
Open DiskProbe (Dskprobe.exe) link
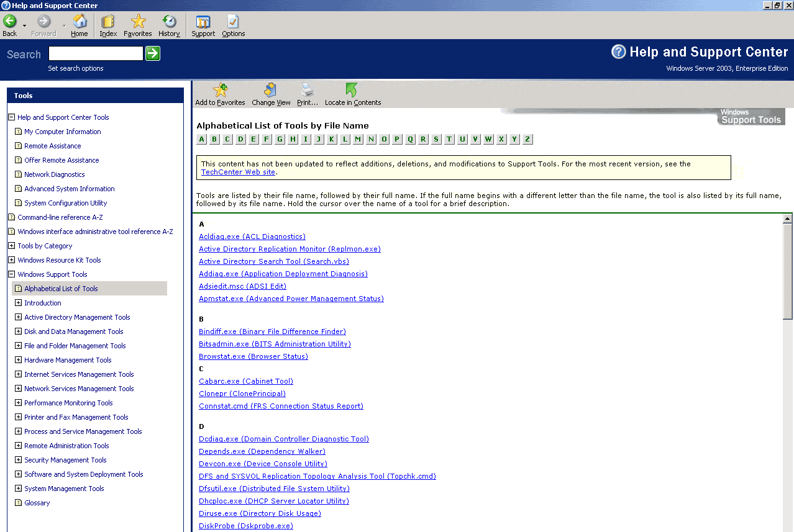pos(246,526)
